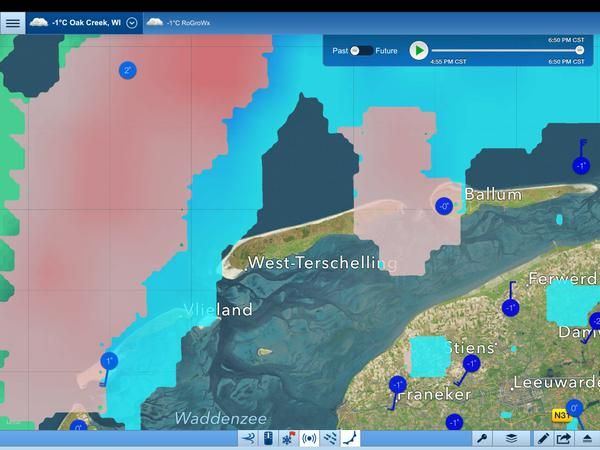
Task: Toggle the front line layer icon
Action: coord(350,439)
